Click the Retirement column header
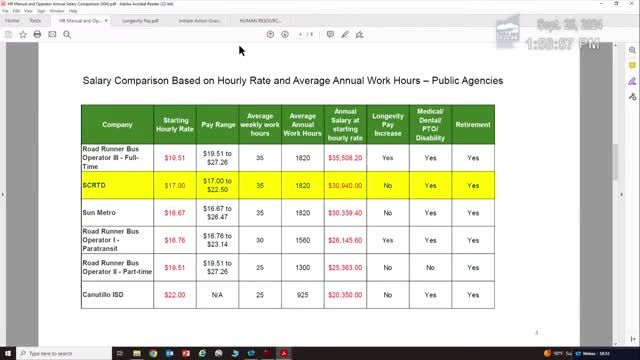This screenshot has width=640, height=360. [x=473, y=124]
